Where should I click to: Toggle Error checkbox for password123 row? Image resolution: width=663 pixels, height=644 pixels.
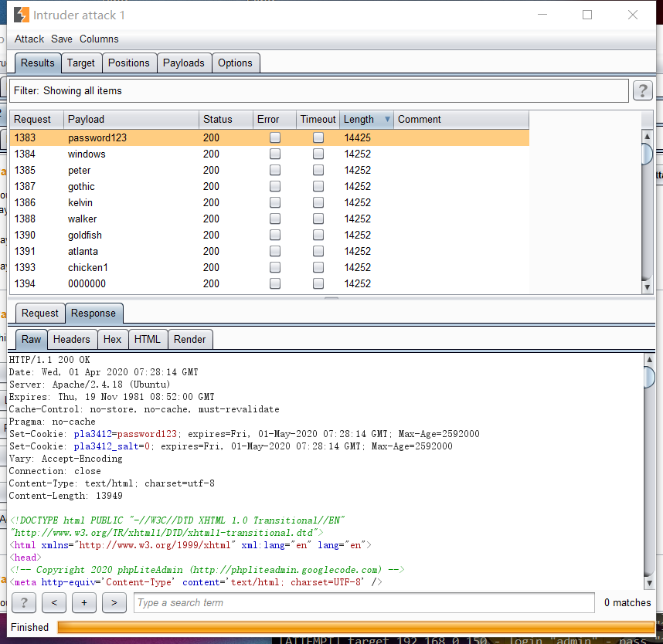point(275,137)
